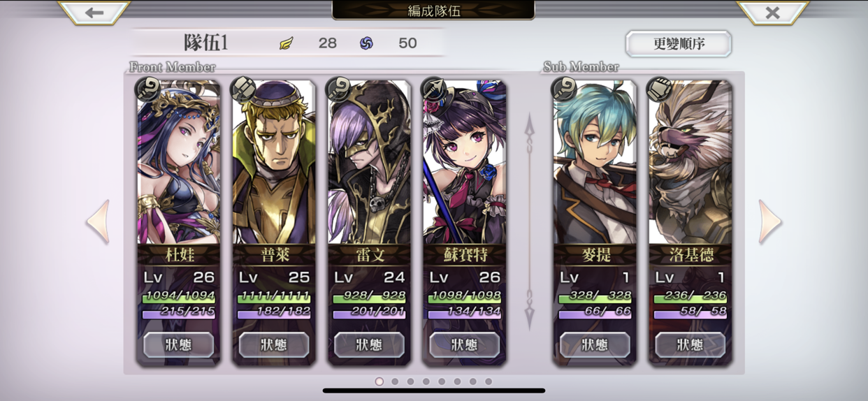
Task: Click the front/sub swap double arrow divider
Action: click(x=529, y=221)
